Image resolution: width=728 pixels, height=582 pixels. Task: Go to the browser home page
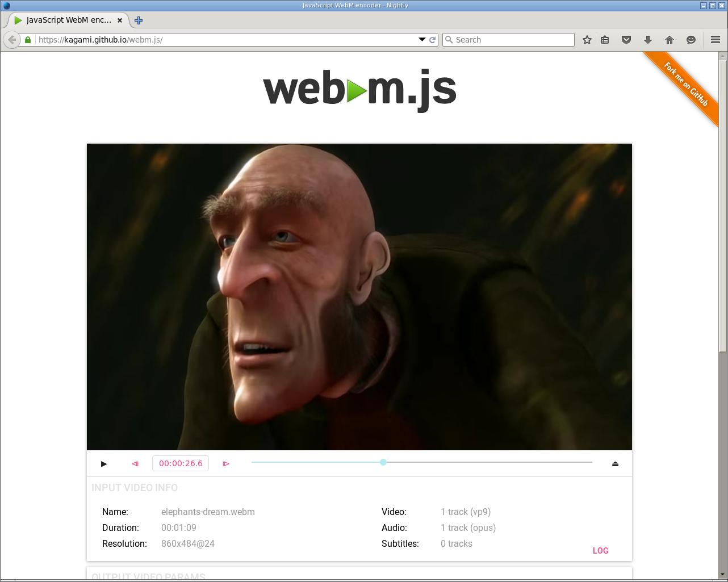(670, 40)
